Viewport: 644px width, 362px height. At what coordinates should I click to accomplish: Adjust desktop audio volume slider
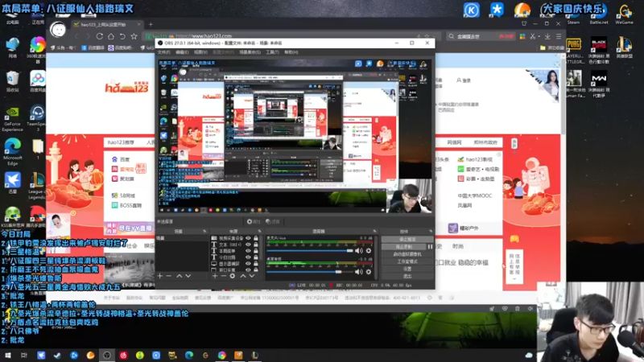pos(310,271)
